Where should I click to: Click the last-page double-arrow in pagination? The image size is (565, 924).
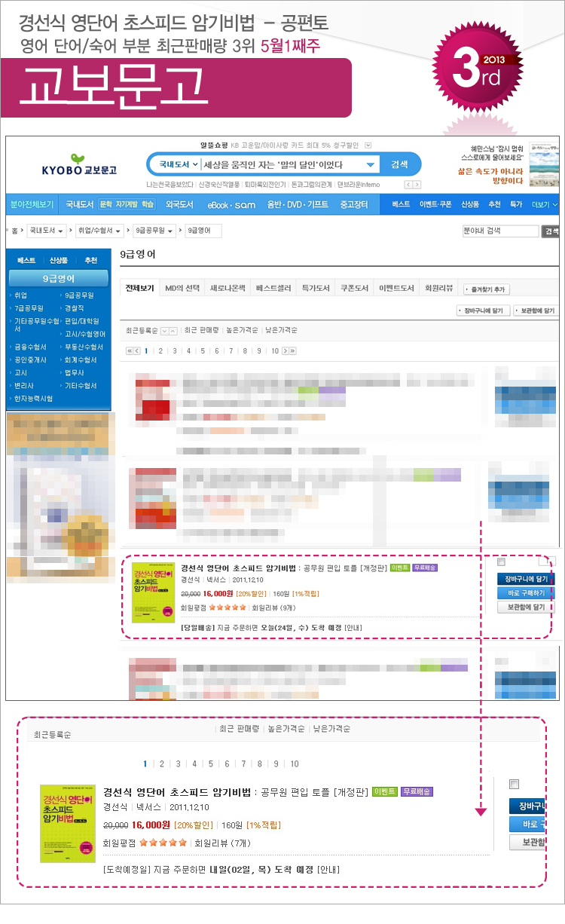click(292, 350)
